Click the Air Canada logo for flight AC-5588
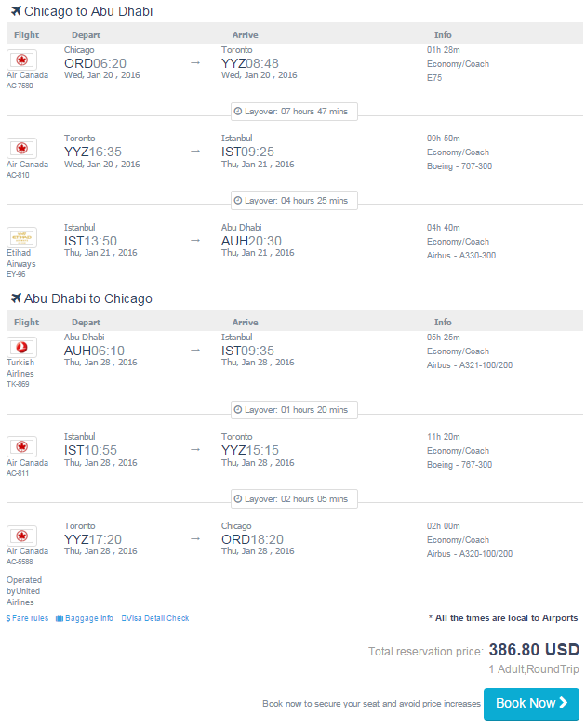This screenshot has height=728, width=586. (x=21, y=536)
